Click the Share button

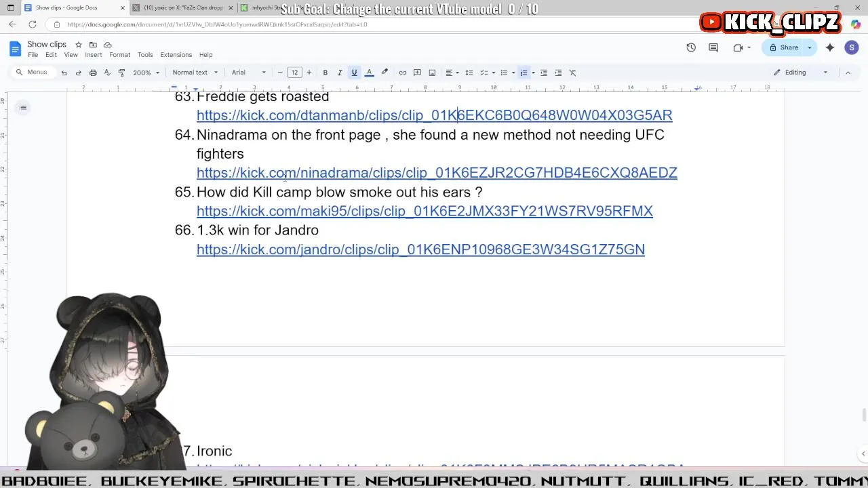tap(783, 47)
